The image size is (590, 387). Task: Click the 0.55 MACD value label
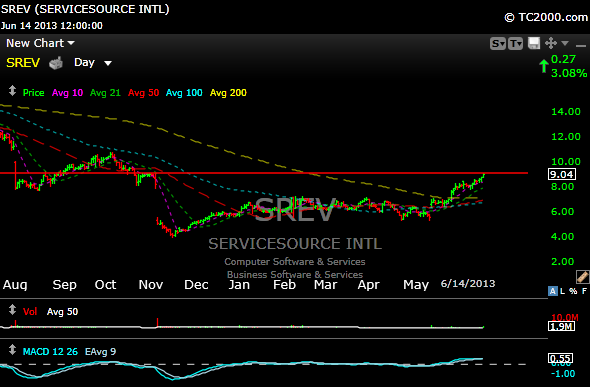(x=561, y=358)
